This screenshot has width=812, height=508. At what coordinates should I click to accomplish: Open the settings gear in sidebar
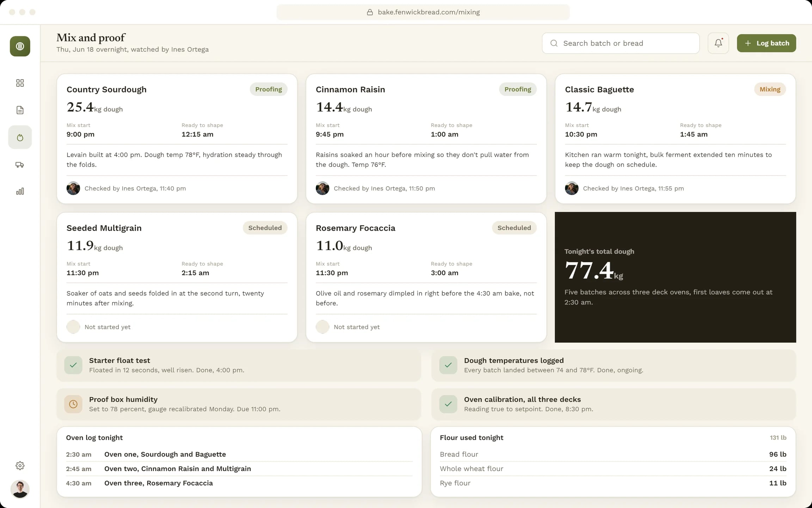coord(20,466)
